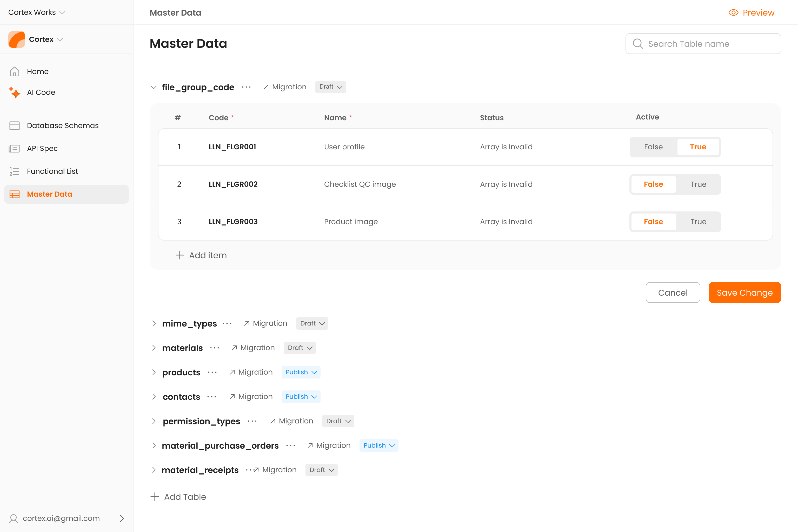Open the Draft status dropdown for file_group_code
This screenshot has height=532, width=798.
330,87
